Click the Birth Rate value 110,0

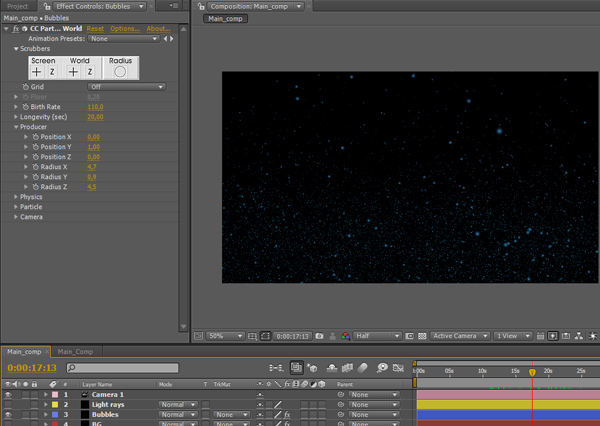tap(95, 107)
